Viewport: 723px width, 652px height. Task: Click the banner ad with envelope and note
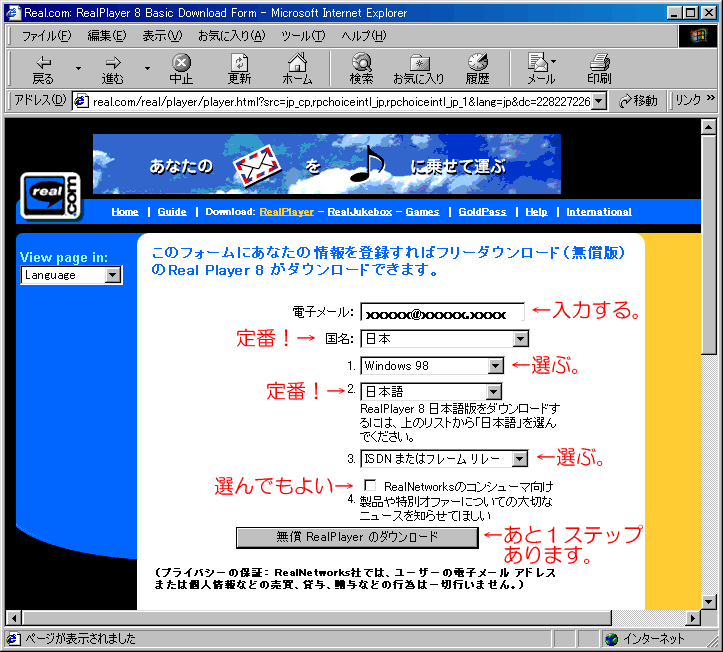pos(327,164)
